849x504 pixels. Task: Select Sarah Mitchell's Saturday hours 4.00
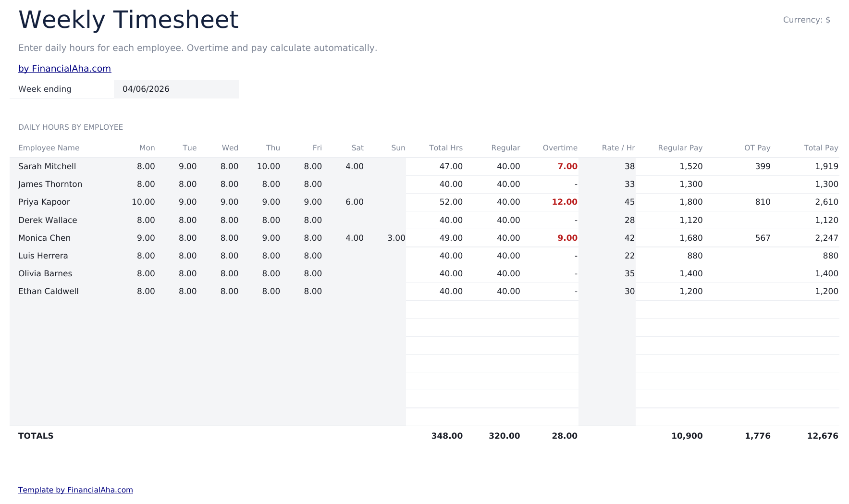(355, 166)
